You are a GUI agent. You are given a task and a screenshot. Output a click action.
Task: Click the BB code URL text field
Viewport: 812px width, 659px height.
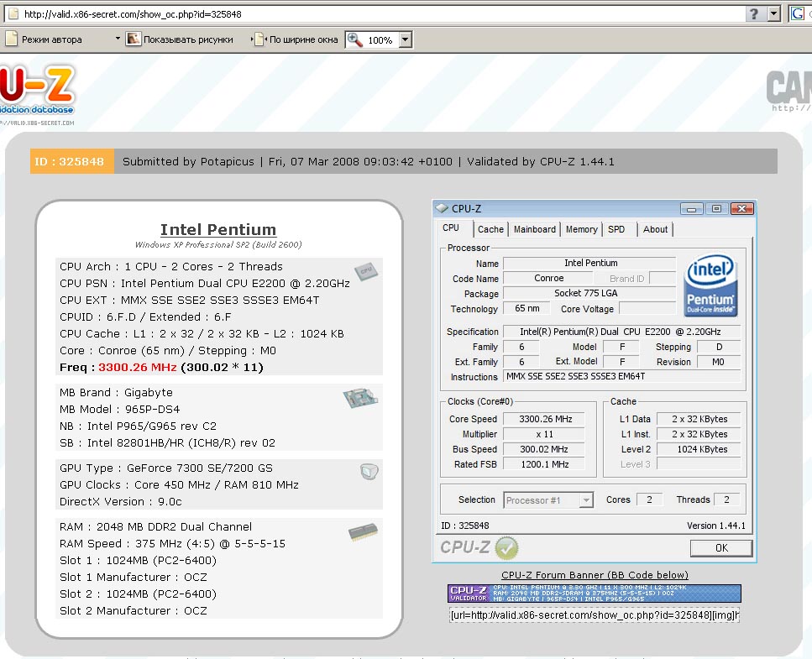(x=594, y=615)
